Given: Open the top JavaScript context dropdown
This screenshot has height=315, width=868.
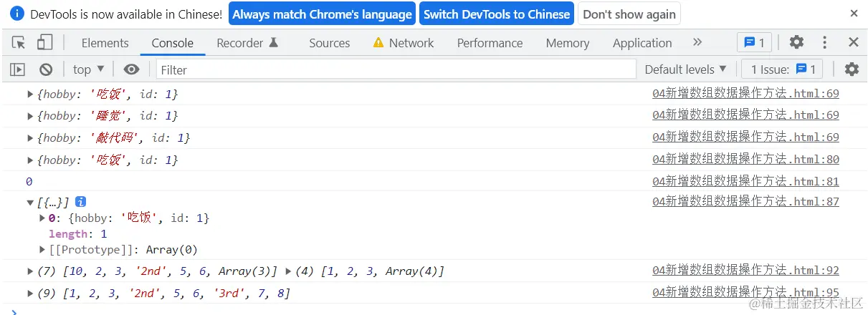Looking at the screenshot, I should click(89, 69).
